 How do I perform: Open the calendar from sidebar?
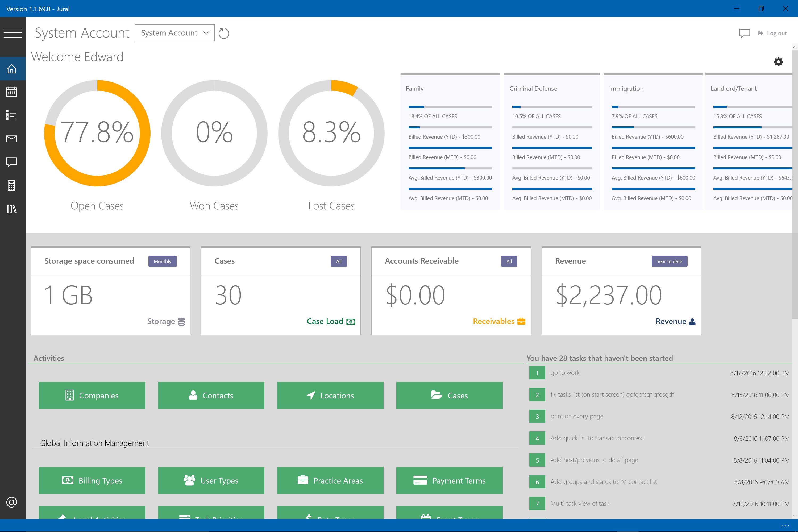tap(12, 92)
